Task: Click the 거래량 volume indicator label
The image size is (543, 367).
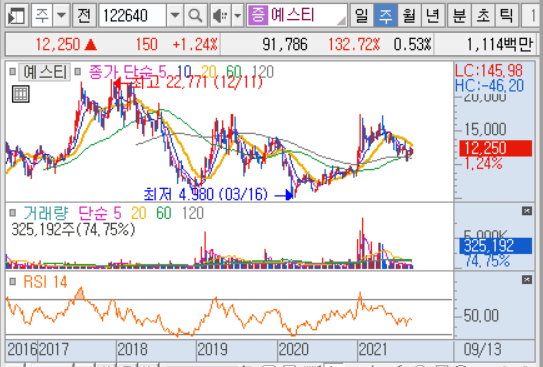Action: point(46,213)
